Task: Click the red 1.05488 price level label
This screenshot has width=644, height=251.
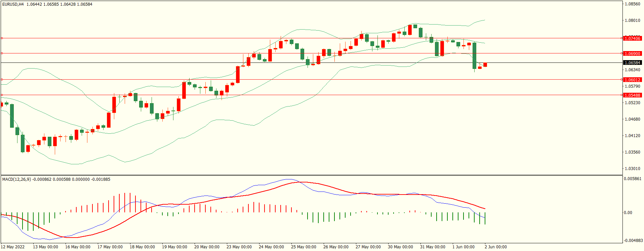Action: pyautogui.click(x=632, y=95)
